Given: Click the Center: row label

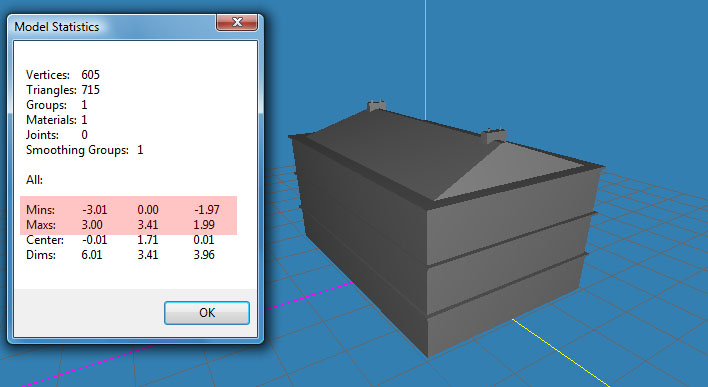Looking at the screenshot, I should pos(45,240).
